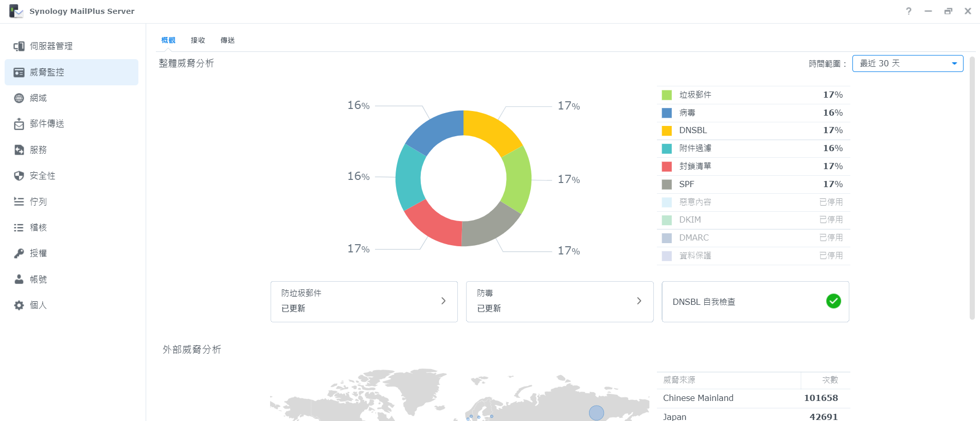Switch to the 接收 tab

(x=198, y=40)
